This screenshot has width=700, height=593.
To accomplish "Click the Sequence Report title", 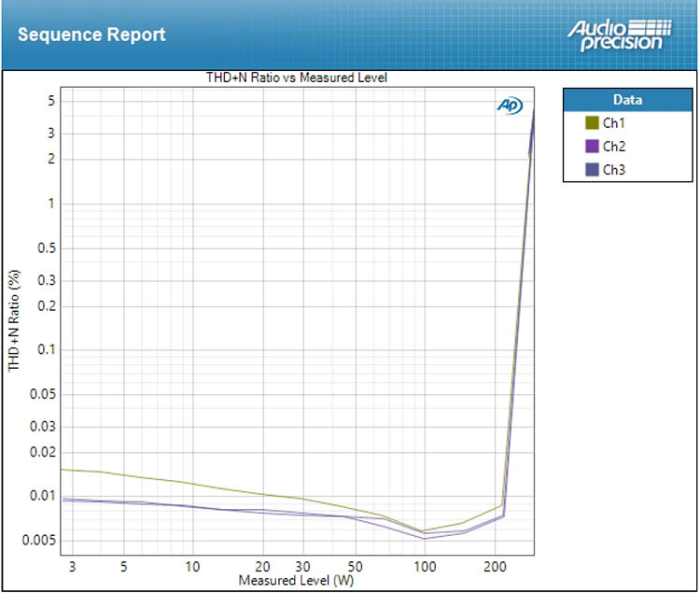I will [91, 35].
